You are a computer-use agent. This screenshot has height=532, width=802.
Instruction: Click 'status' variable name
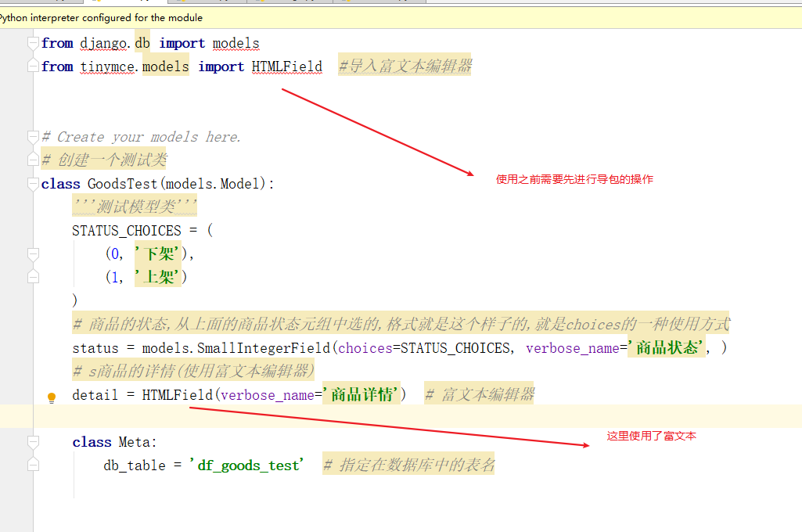click(95, 348)
